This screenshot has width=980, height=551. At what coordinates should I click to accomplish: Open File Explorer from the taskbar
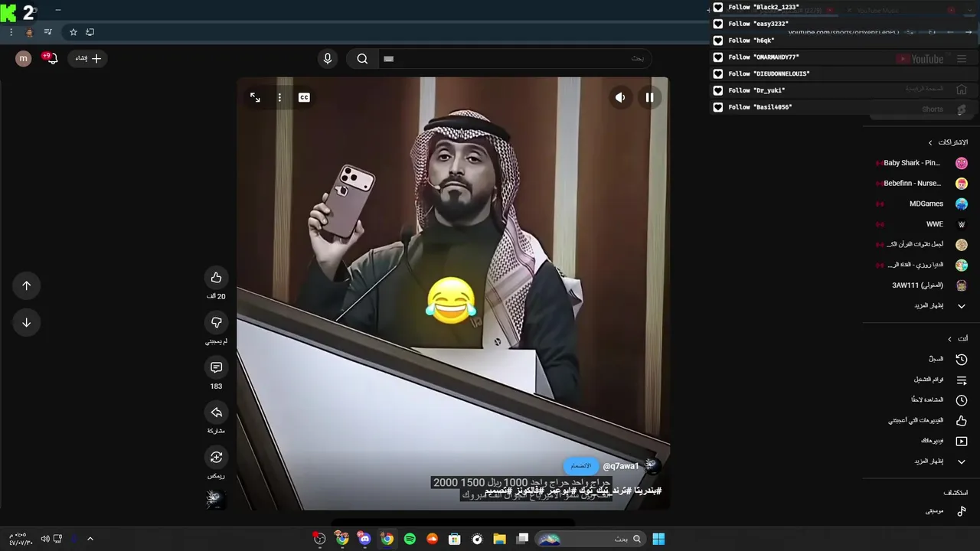[499, 539]
